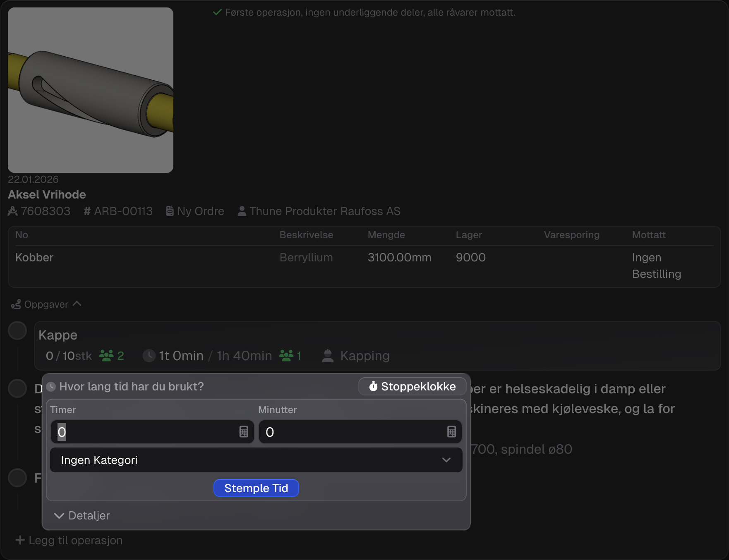The image size is (729, 560).
Task: Click the document icon beside Ny Ordre
Action: tap(170, 211)
